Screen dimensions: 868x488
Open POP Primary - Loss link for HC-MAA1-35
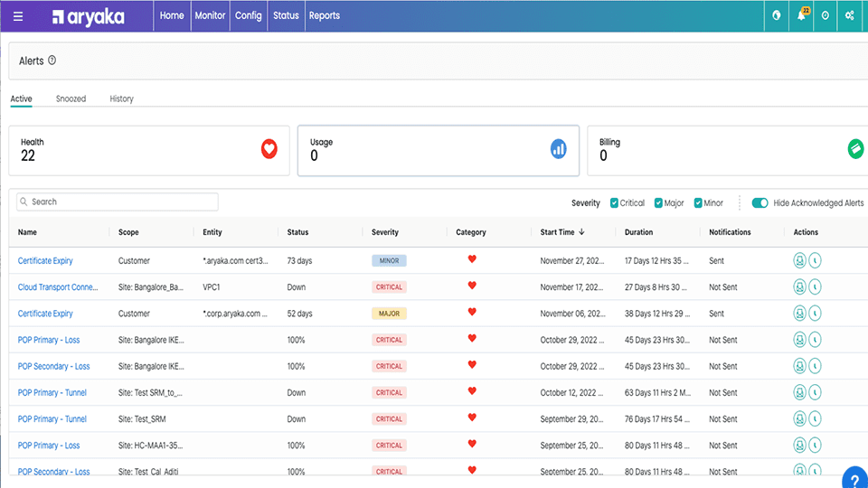[49, 446]
